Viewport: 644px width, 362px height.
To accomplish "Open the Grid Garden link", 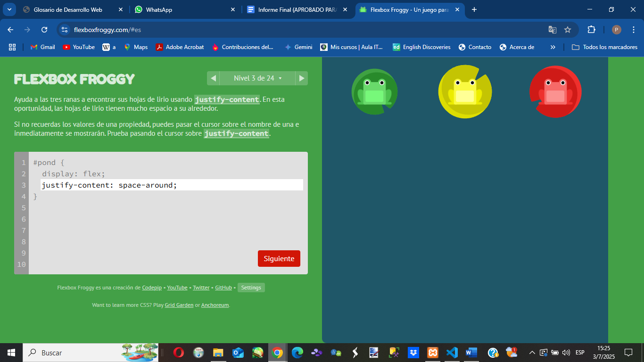I will coord(179,305).
